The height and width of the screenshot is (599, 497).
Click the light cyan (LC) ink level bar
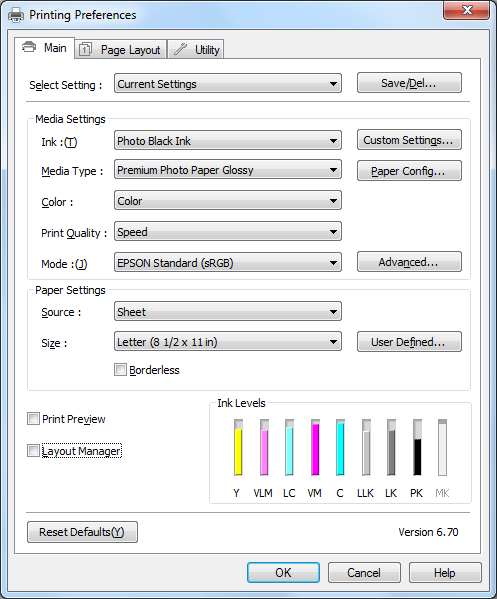[x=289, y=447]
